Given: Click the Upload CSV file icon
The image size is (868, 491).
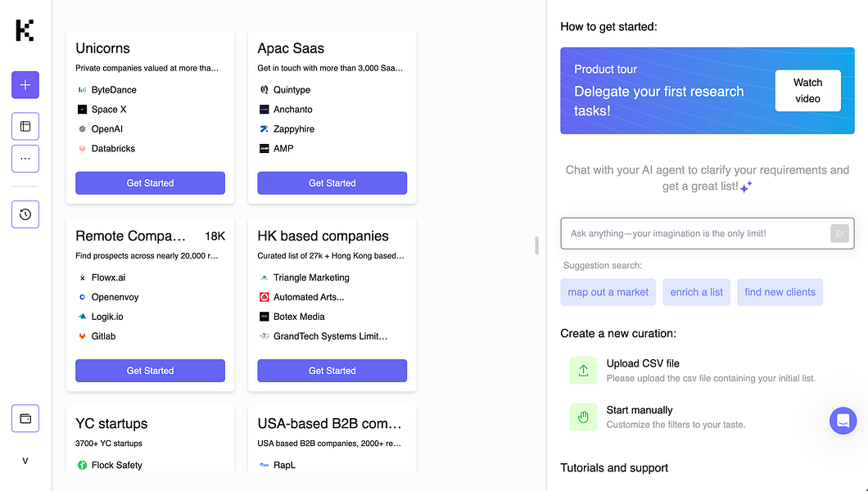Looking at the screenshot, I should coord(583,370).
